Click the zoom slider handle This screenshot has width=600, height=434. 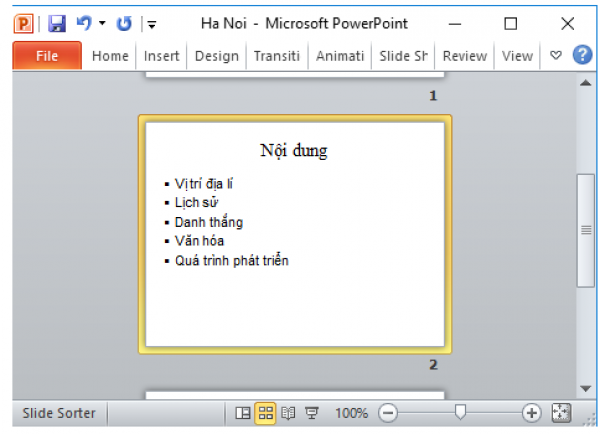pos(460,412)
